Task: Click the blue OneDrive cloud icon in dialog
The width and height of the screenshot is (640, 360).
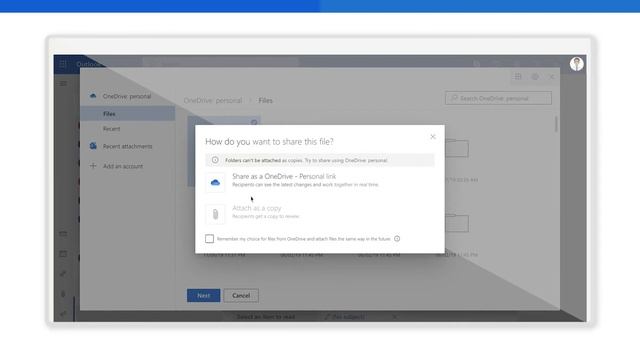Action: tap(215, 182)
